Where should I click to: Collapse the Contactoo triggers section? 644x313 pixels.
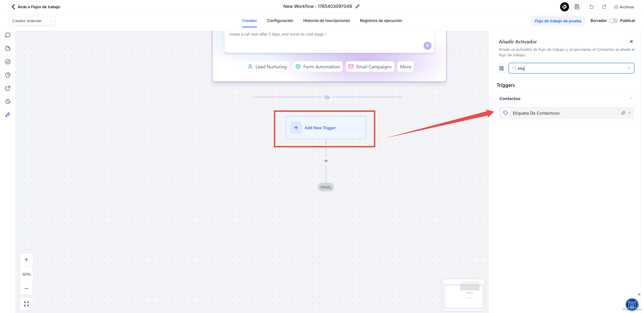point(631,98)
